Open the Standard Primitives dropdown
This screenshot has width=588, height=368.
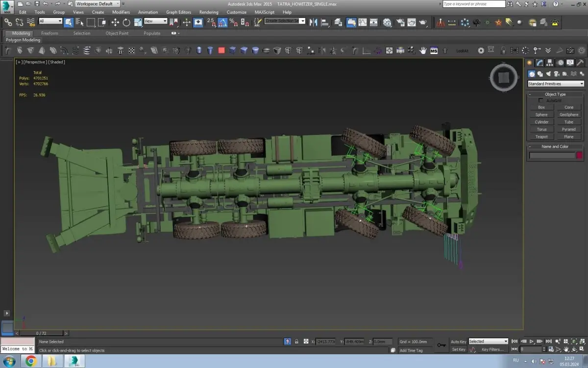(556, 84)
